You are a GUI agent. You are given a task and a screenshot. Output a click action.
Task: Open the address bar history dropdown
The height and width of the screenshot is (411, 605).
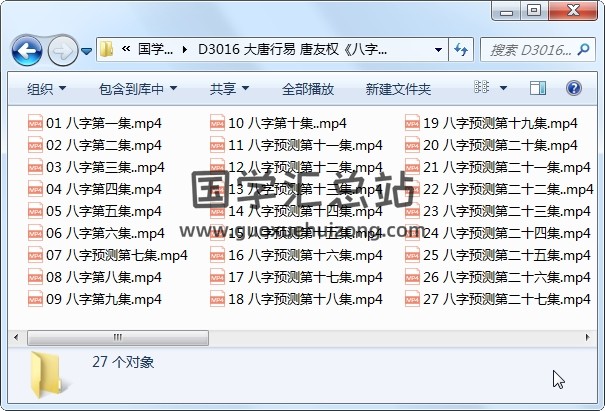pos(439,49)
